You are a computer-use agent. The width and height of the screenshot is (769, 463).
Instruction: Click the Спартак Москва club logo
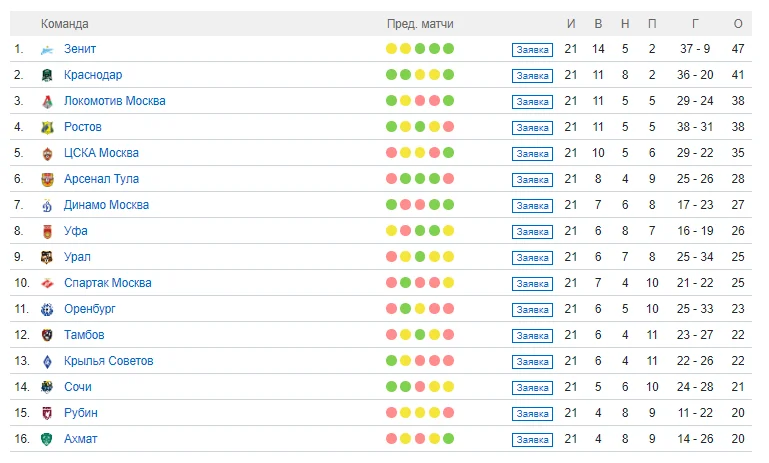pos(47,283)
